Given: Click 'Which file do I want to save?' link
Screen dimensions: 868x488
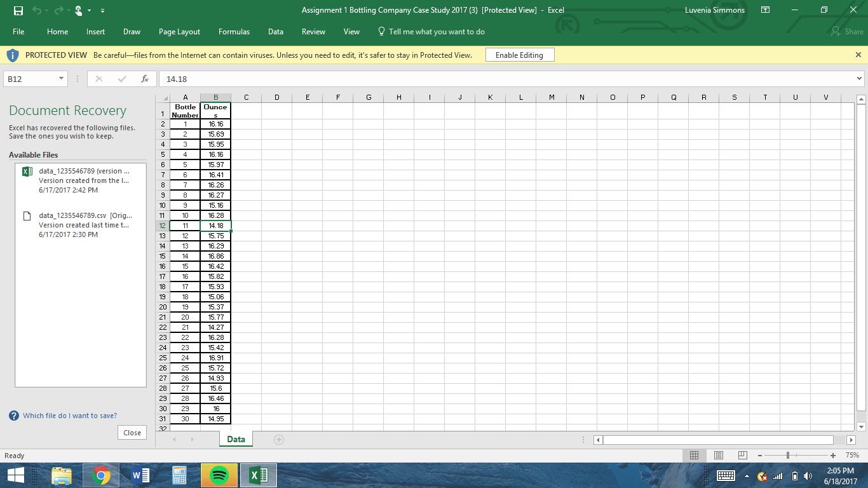Looking at the screenshot, I should tap(70, 416).
